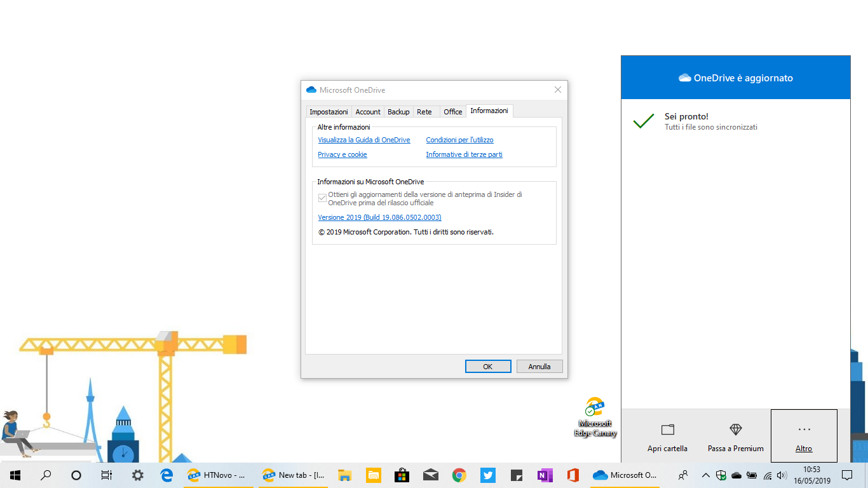Screen dimensions: 868x488
Task: Open Office from the taskbar
Action: pos(573,475)
